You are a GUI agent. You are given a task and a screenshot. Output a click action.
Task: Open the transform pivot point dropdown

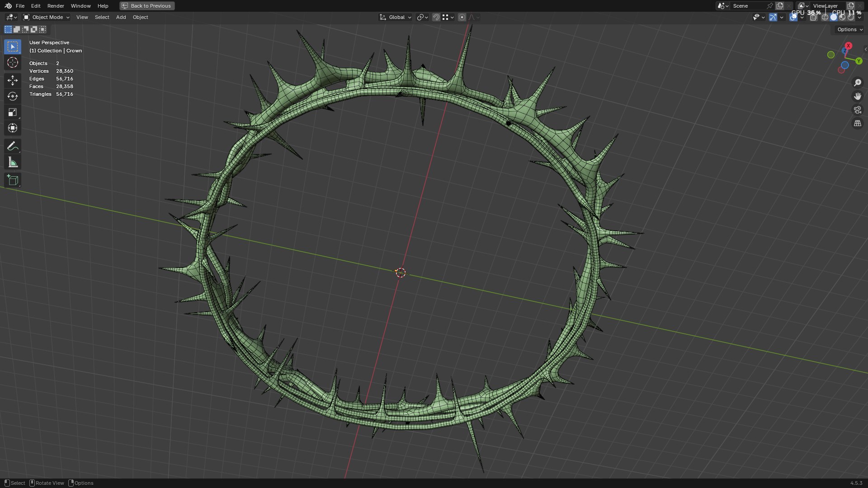click(422, 17)
